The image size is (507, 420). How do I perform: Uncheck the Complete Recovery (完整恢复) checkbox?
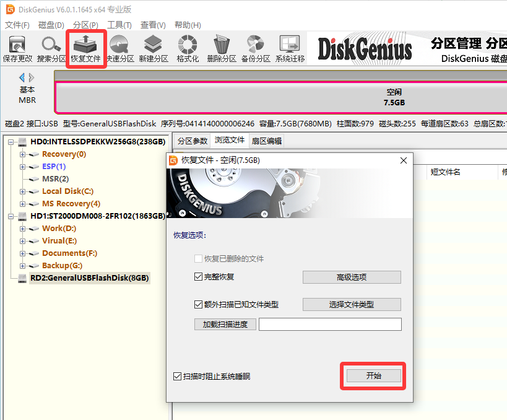(198, 277)
